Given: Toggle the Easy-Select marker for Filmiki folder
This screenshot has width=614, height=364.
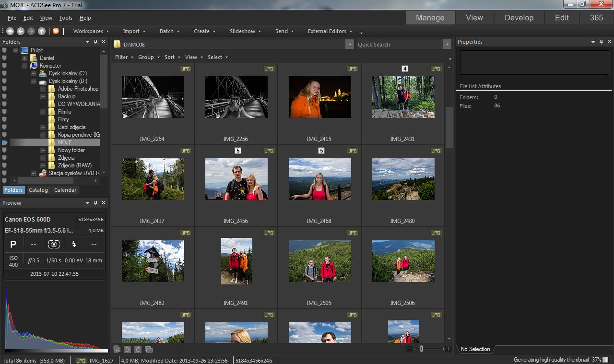Looking at the screenshot, I should tap(4, 112).
